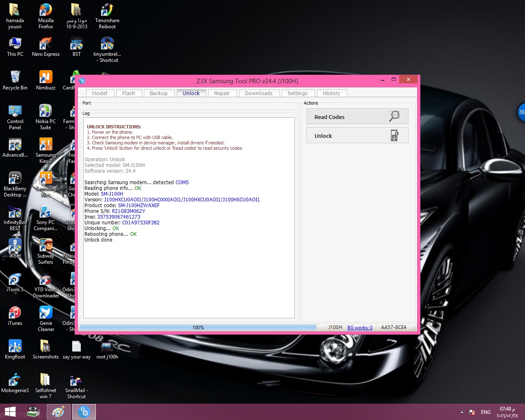Select Selfishnet win 7 folder

point(46,386)
